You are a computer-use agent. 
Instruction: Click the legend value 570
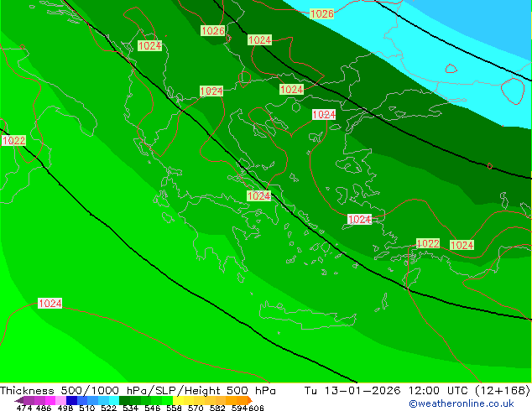coord(196,408)
